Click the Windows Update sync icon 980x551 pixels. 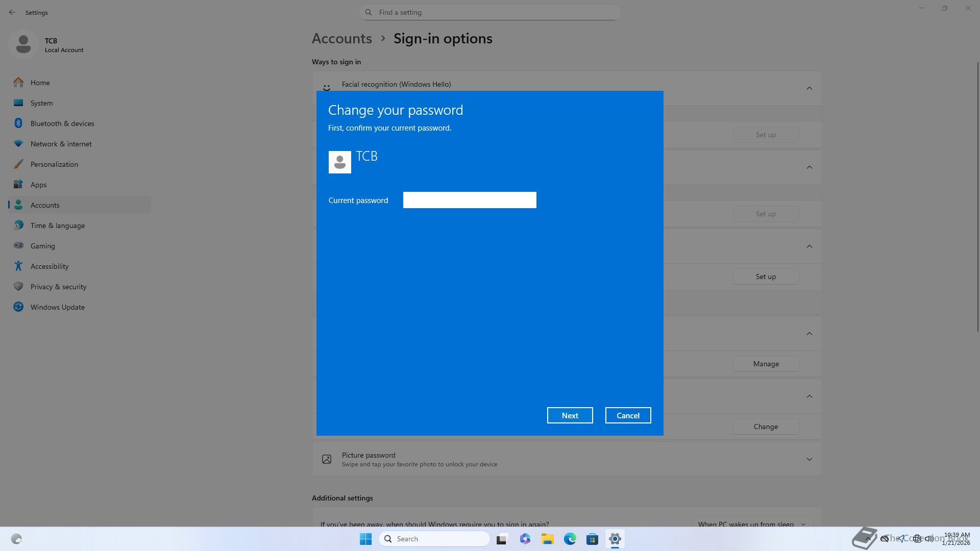click(18, 307)
